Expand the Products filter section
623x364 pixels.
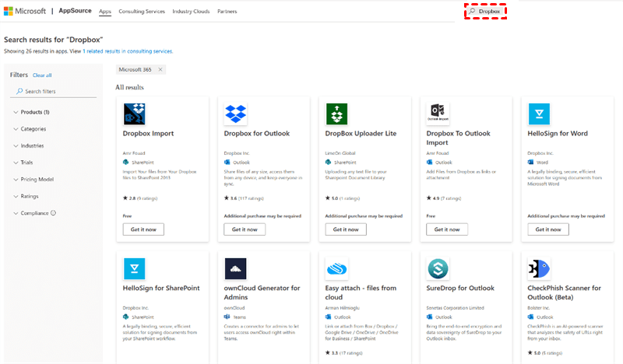point(35,112)
